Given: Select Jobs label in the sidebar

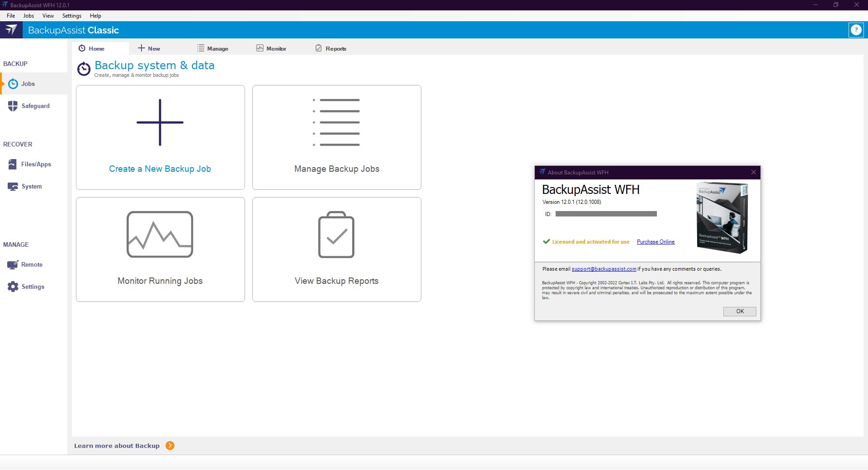Looking at the screenshot, I should click(x=28, y=84).
